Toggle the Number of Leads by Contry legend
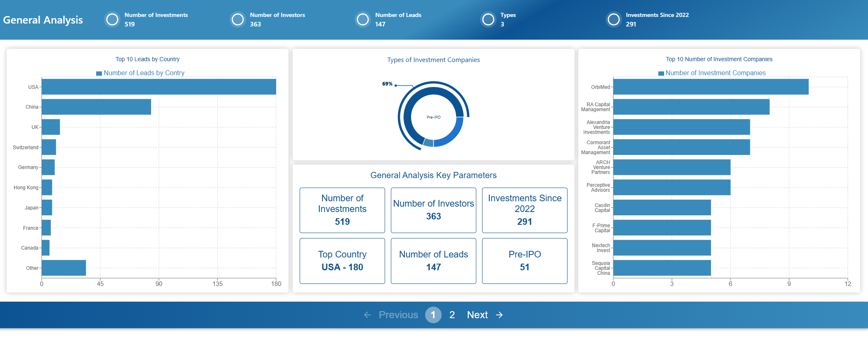The height and width of the screenshot is (343, 868). tap(140, 73)
